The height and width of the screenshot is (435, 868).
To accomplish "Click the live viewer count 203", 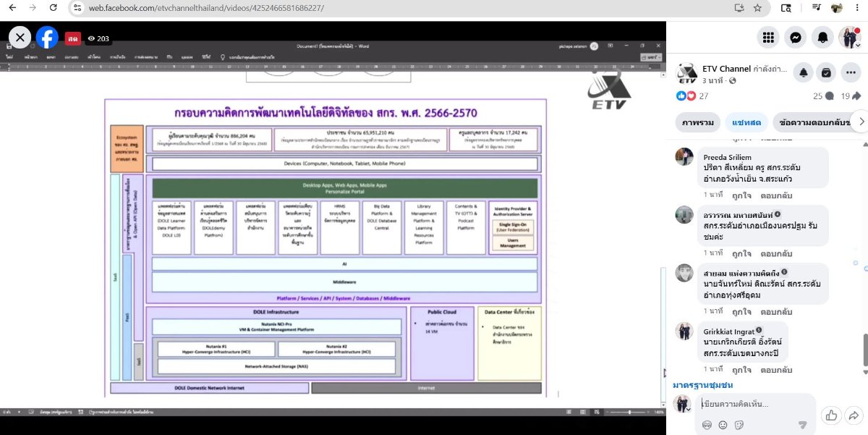I will [x=98, y=38].
